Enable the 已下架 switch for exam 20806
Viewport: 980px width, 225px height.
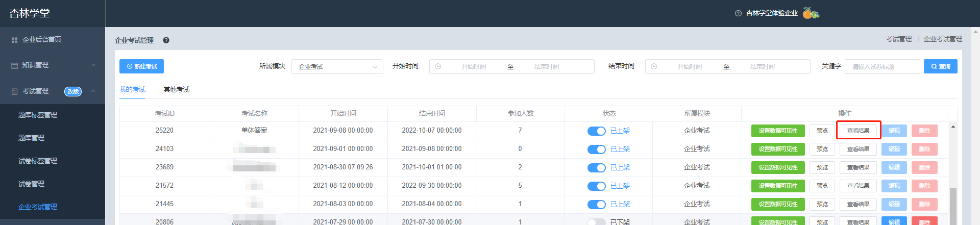(x=596, y=222)
